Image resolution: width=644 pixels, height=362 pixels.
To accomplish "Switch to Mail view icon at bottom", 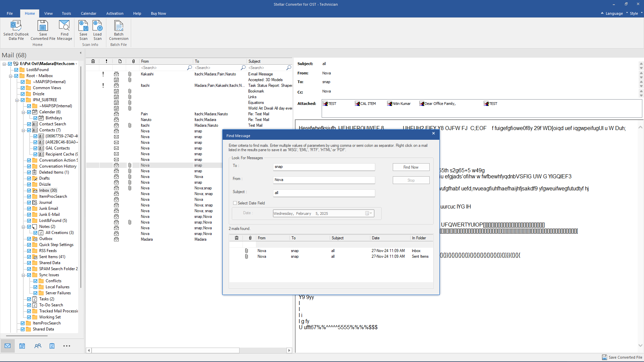I will [7, 346].
